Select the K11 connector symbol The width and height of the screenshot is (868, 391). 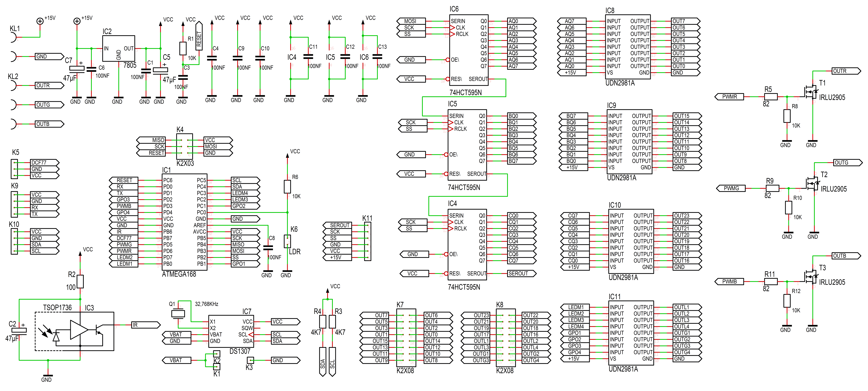pos(368,241)
